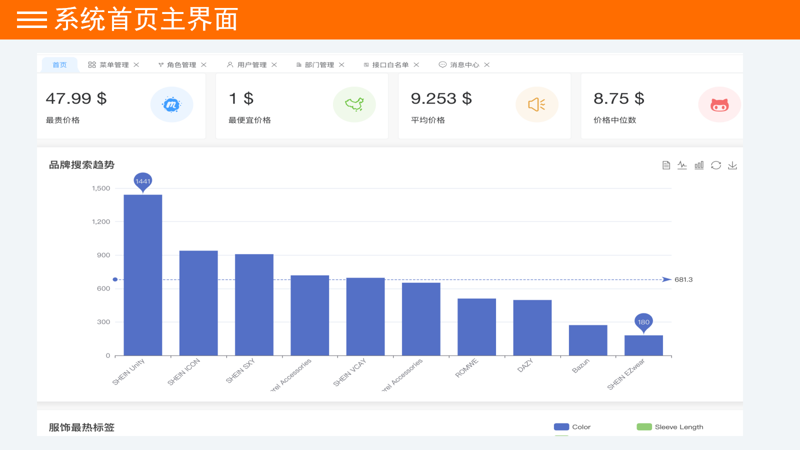Toggle the Color legend swatch
The width and height of the screenshot is (800, 450).
tap(561, 427)
